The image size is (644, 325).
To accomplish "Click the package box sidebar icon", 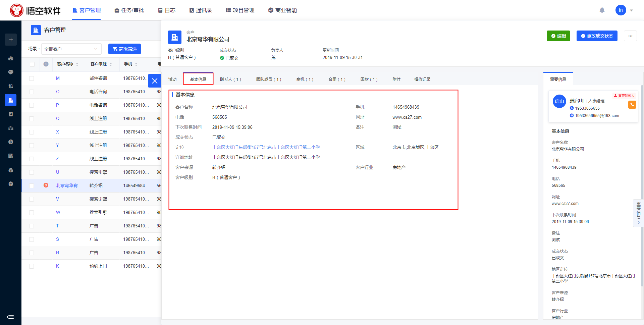I will pos(11,184).
